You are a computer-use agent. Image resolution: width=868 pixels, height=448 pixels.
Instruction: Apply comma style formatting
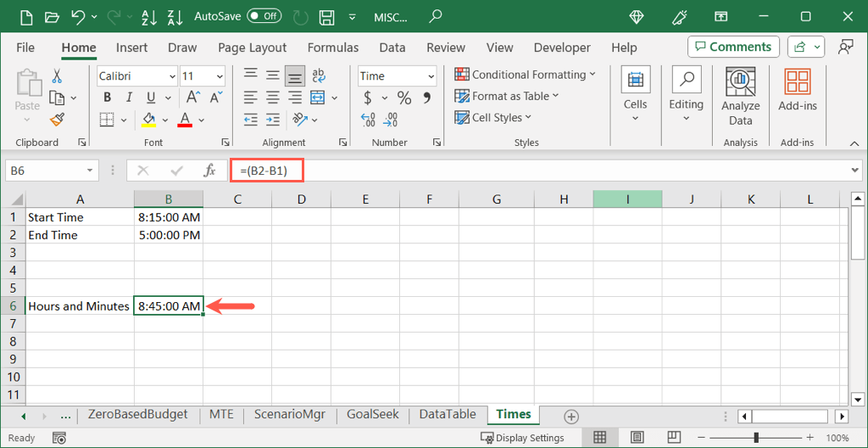click(x=427, y=98)
